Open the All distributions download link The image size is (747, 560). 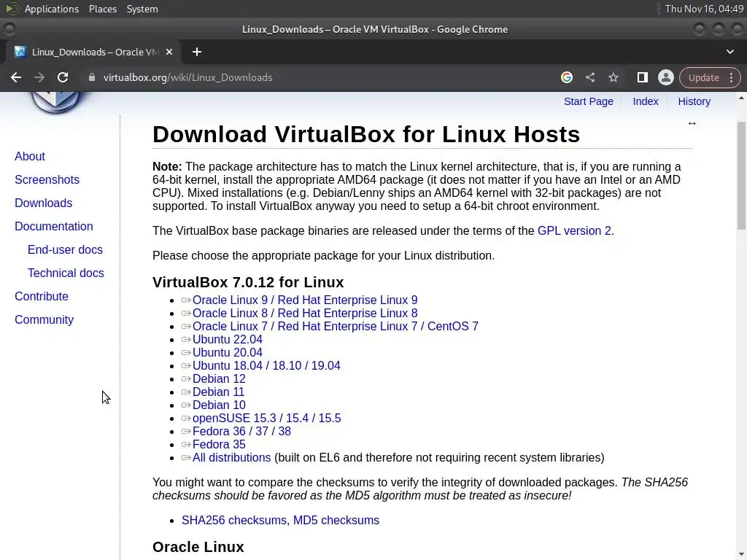pyautogui.click(x=231, y=458)
